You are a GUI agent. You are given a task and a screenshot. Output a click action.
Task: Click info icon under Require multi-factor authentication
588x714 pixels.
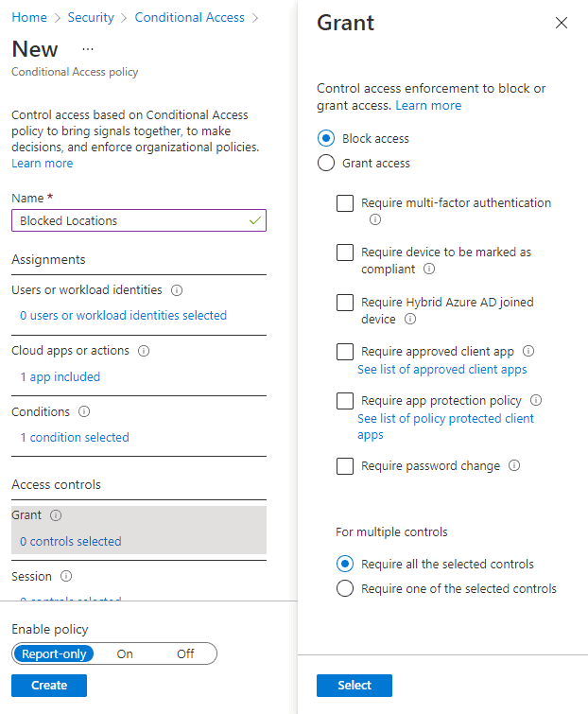point(375,219)
